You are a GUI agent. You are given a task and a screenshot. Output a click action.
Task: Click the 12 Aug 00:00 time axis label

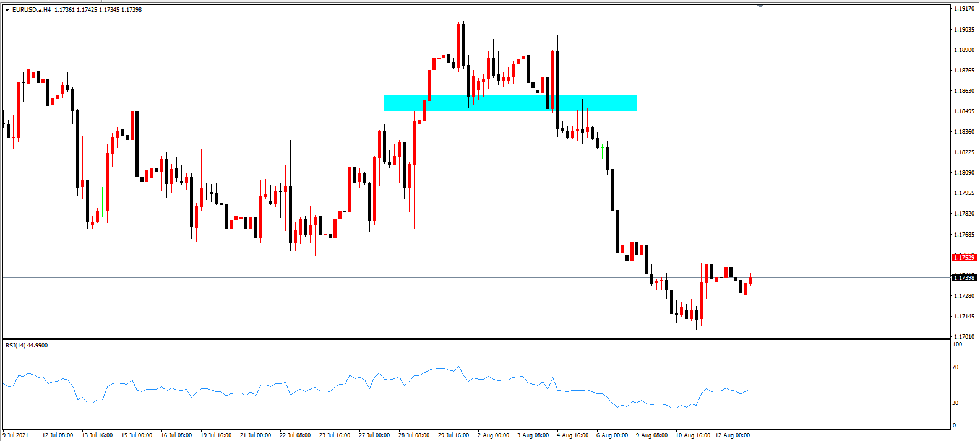(733, 435)
